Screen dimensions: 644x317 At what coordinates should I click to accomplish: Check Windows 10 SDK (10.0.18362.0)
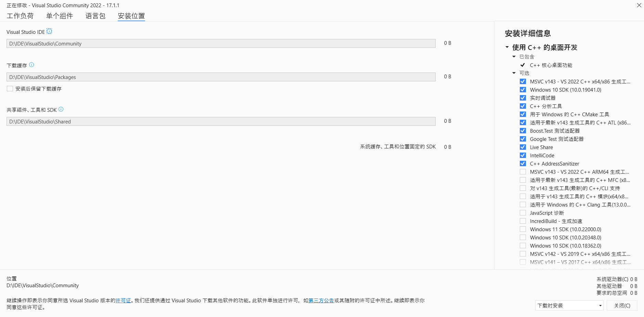coord(523,246)
